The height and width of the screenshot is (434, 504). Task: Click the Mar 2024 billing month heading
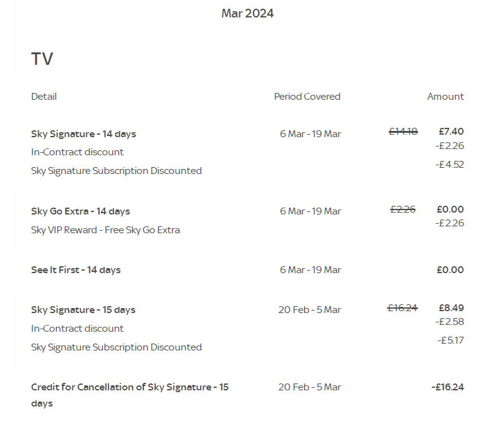pos(247,14)
